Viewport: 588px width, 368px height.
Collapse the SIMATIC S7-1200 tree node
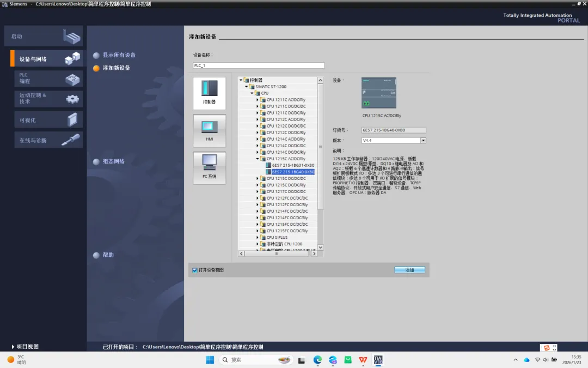[247, 86]
